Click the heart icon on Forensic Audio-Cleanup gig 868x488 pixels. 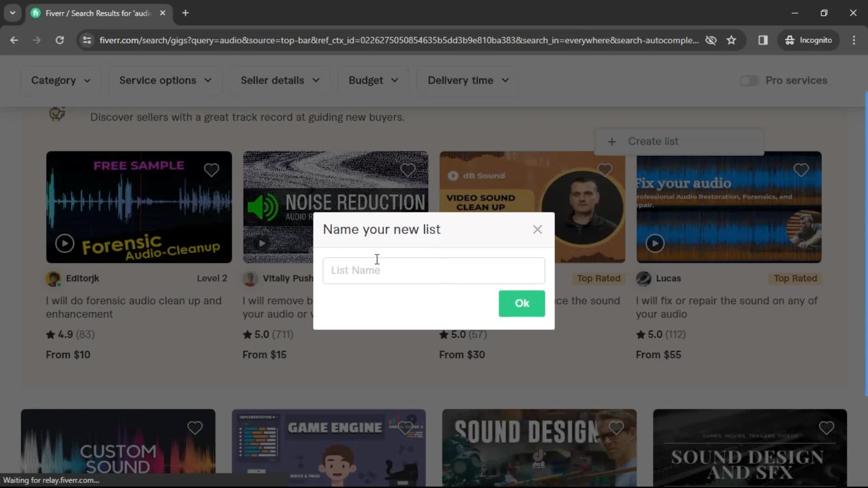pos(211,170)
